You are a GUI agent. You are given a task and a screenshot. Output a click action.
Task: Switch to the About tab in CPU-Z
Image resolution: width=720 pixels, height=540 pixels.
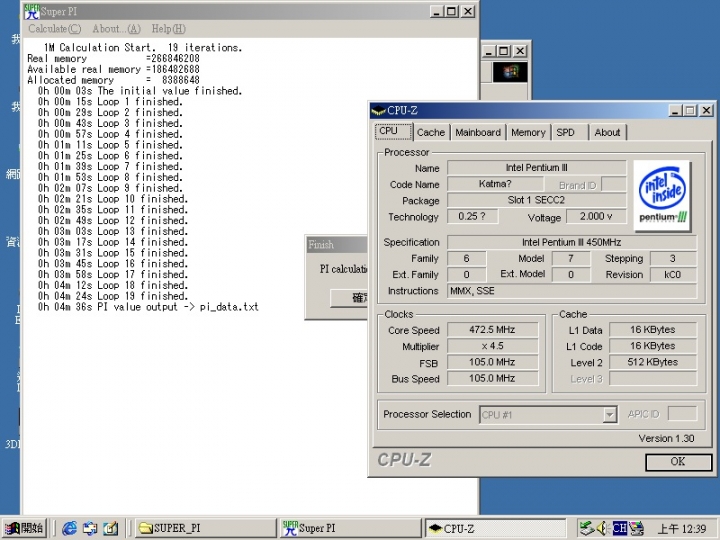(x=607, y=132)
